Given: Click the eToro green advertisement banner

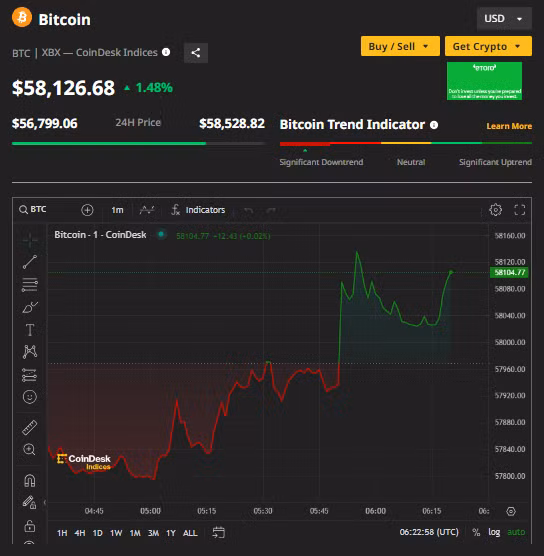Looking at the screenshot, I should (x=484, y=81).
